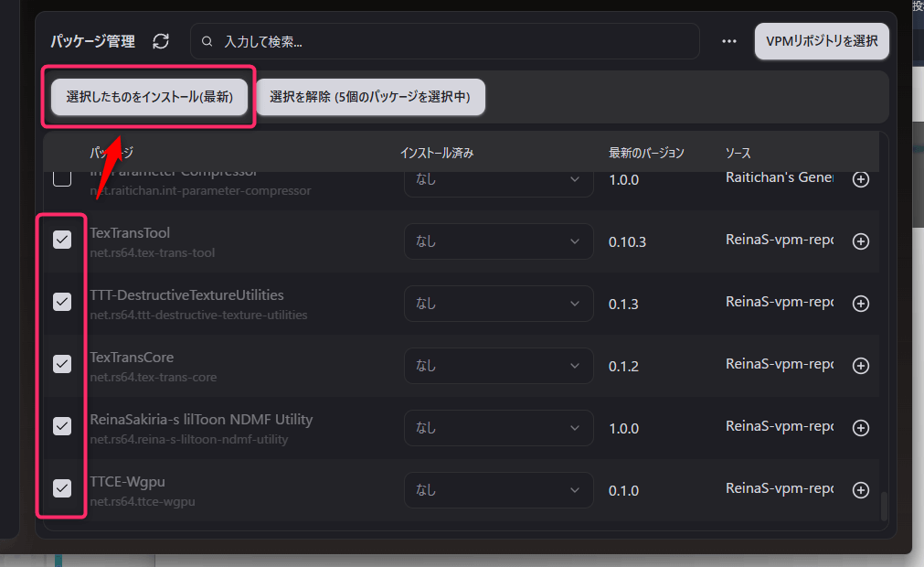This screenshot has width=924, height=567.
Task: Click the TexTransTool package name
Action: [130, 233]
